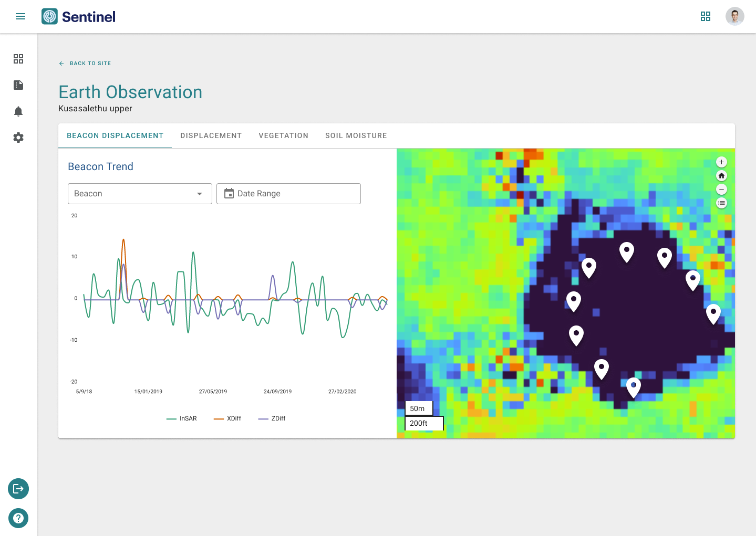Screen dimensions: 756x536
Task: Open the help question mark button
Action: [x=18, y=518]
